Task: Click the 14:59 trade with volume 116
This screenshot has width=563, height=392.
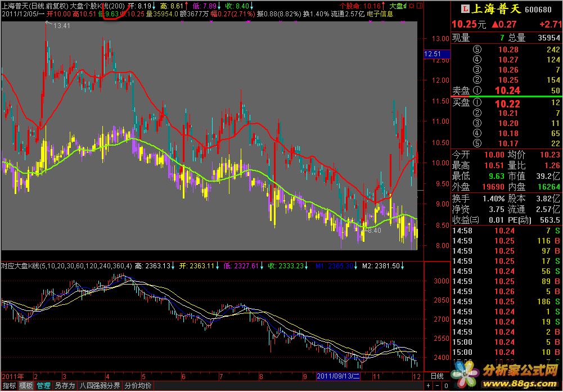Action: pyautogui.click(x=506, y=241)
